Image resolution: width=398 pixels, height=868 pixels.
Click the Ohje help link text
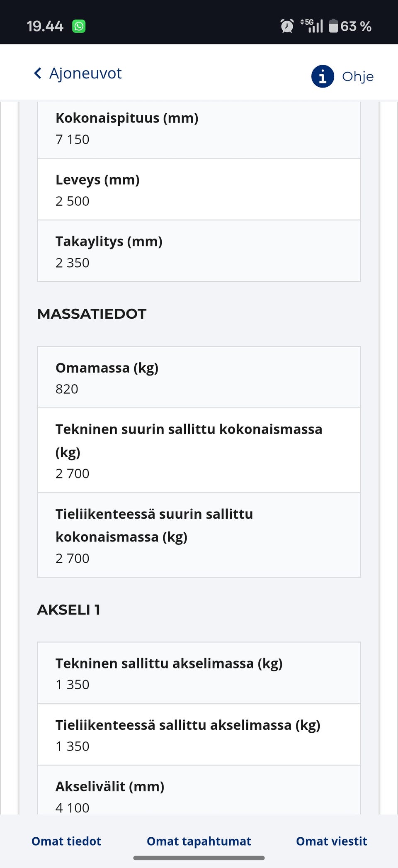click(357, 76)
